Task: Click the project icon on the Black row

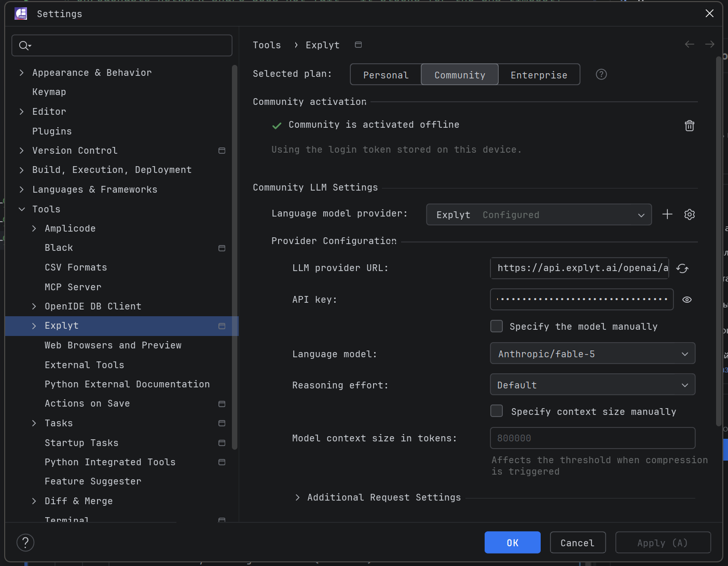Action: tap(222, 248)
